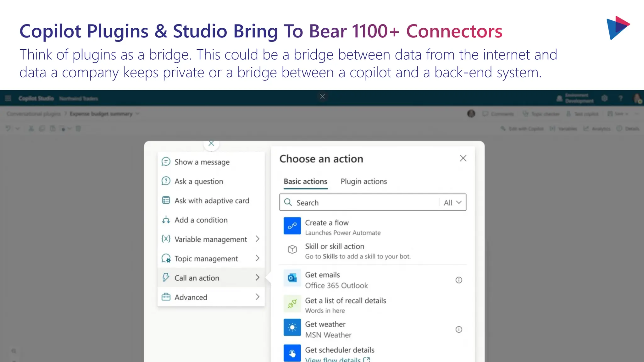Click the Office 365 Outlook icon
The image size is (644, 362).
292,278
